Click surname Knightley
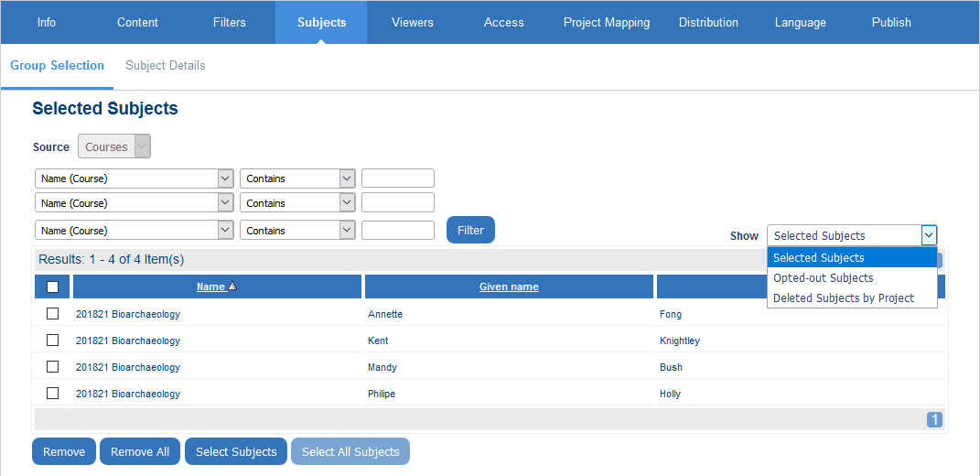The height and width of the screenshot is (476, 980). coord(679,341)
